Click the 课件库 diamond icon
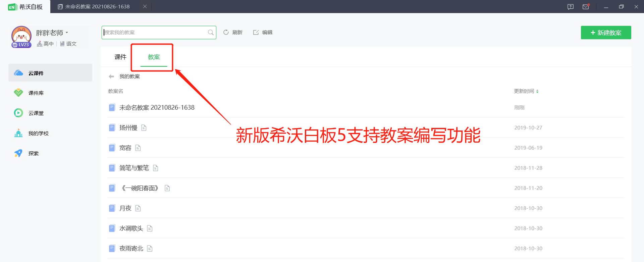Viewport: 644px width, 262px height. 18,93
